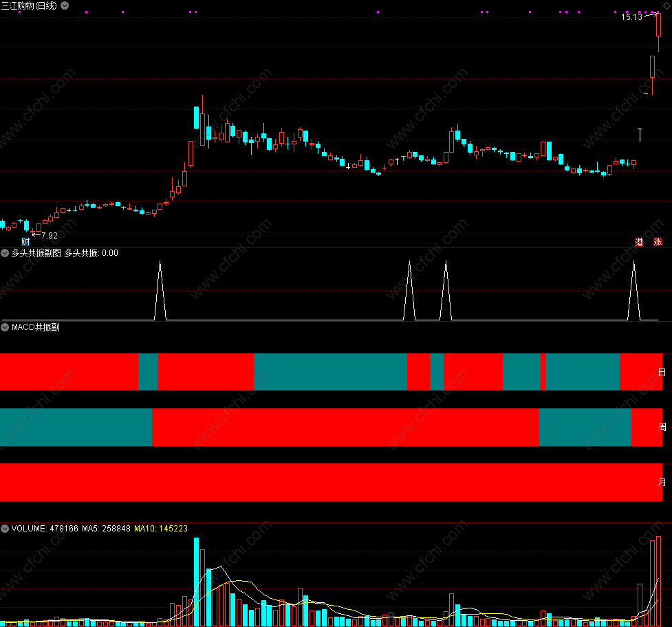This screenshot has height=627, width=672.
Task: Click the red 涨 badge
Action: pyautogui.click(x=658, y=242)
